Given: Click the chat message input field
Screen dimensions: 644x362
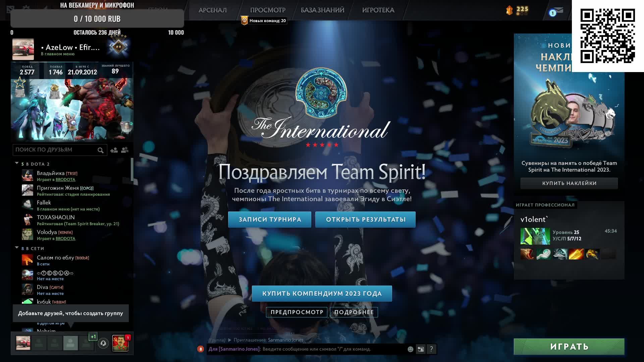Looking at the screenshot, I should [332, 349].
